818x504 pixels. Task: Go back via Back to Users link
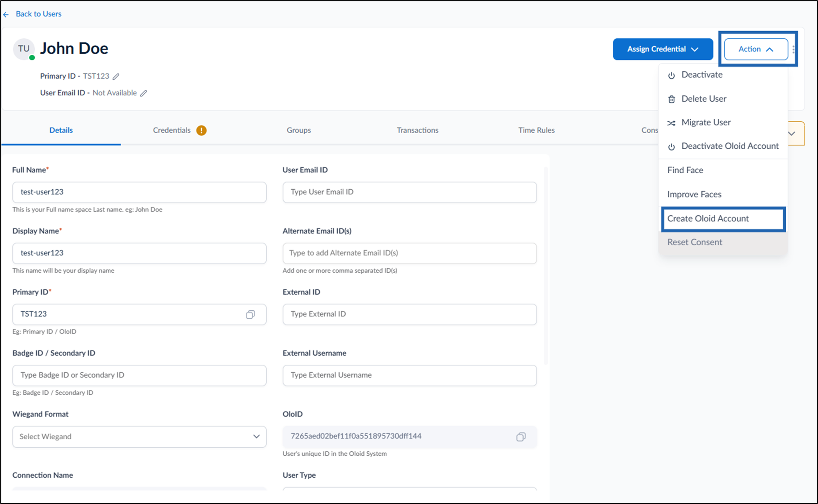[38, 14]
